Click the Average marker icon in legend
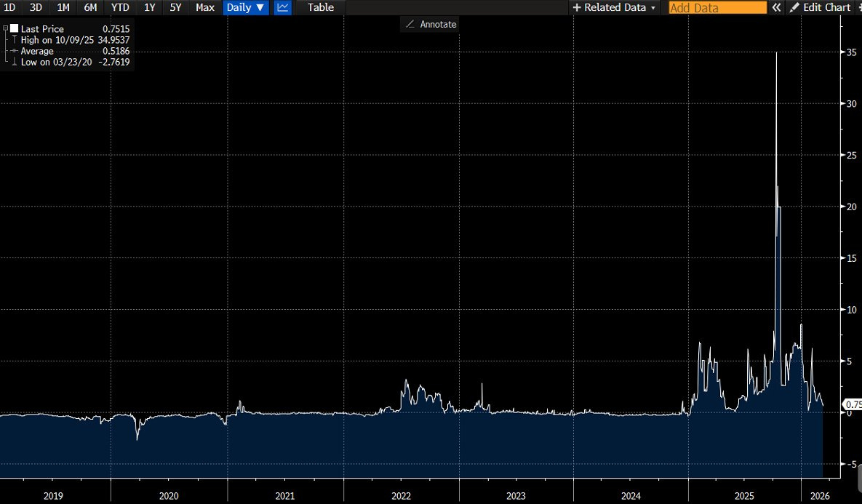 [x=15, y=51]
